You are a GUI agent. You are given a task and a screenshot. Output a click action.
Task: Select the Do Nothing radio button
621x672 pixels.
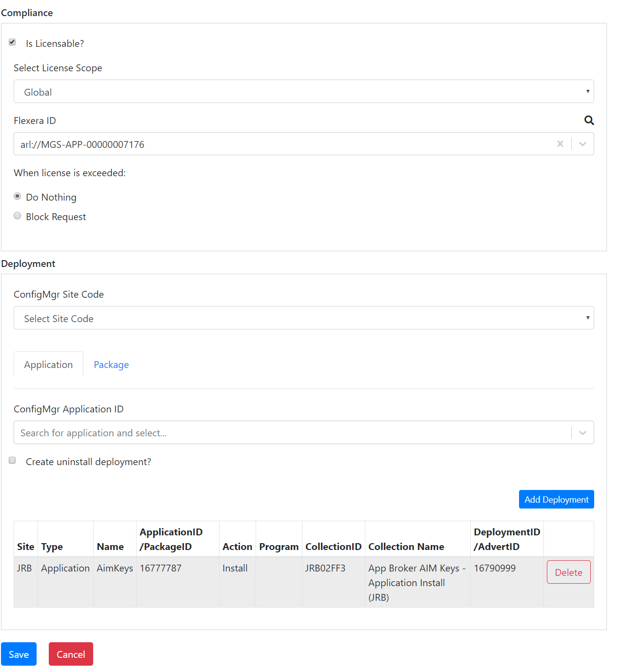[18, 196]
